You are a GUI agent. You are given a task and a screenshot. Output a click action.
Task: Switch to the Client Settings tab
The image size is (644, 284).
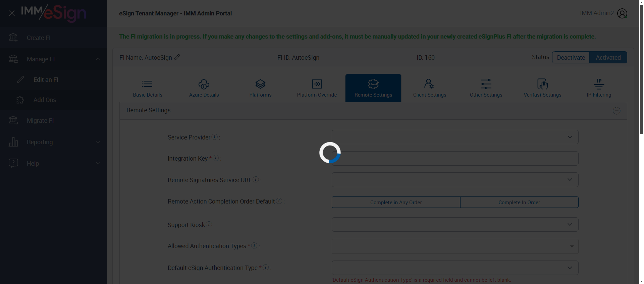(430, 88)
